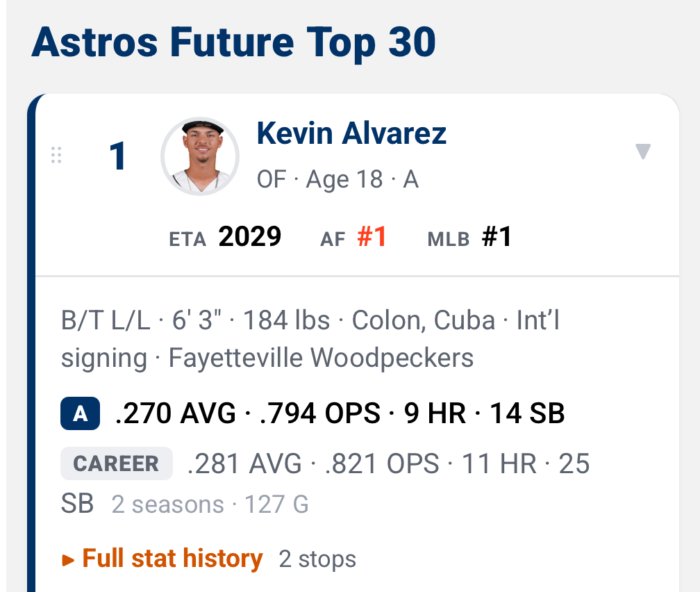Viewport: 700px width, 592px height.
Task: Expand the Kevin Alvarez card dropdown arrow
Action: (x=643, y=151)
